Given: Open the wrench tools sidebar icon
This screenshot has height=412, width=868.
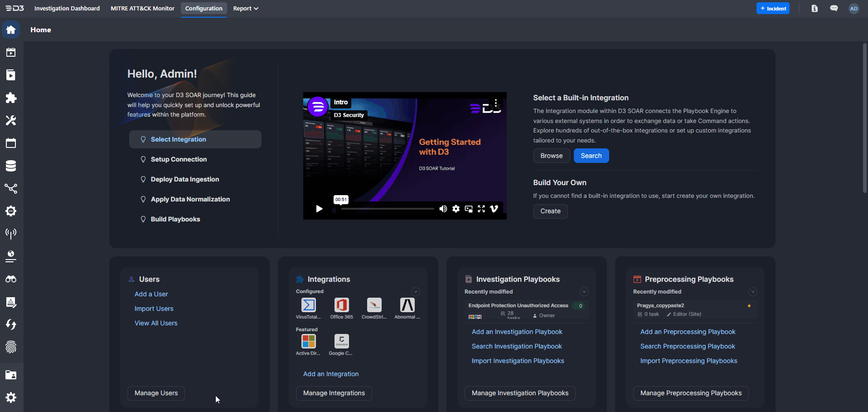Looking at the screenshot, I should point(11,121).
